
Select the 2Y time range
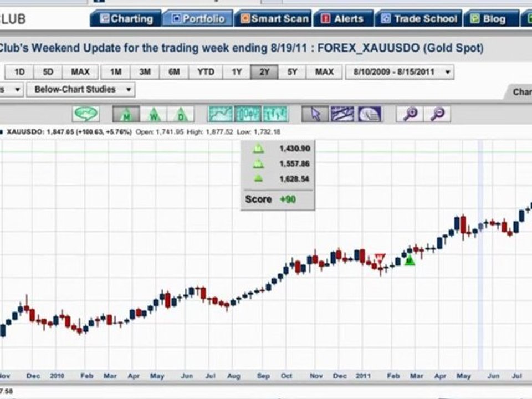pyautogui.click(x=264, y=72)
